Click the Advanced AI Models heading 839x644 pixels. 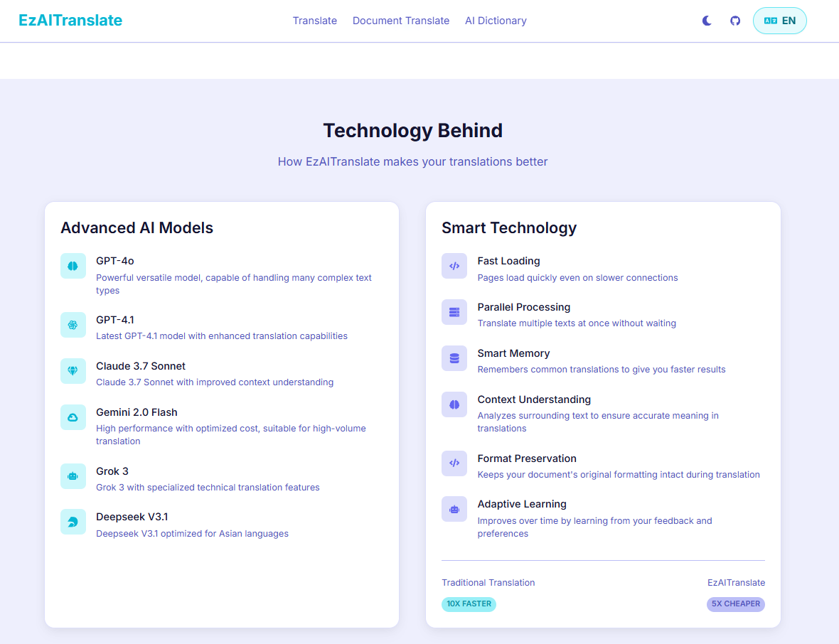137,228
